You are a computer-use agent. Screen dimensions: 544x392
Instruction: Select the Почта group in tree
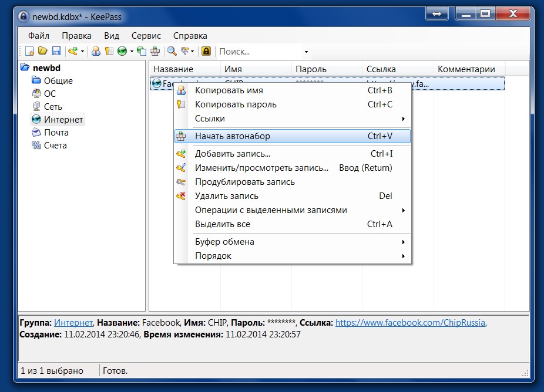56,133
